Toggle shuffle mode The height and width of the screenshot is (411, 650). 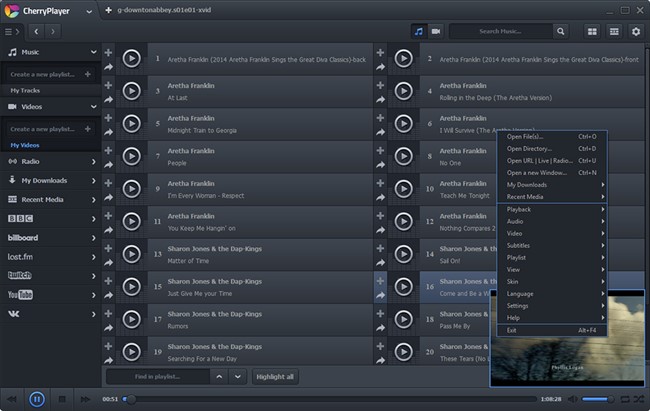(639, 399)
